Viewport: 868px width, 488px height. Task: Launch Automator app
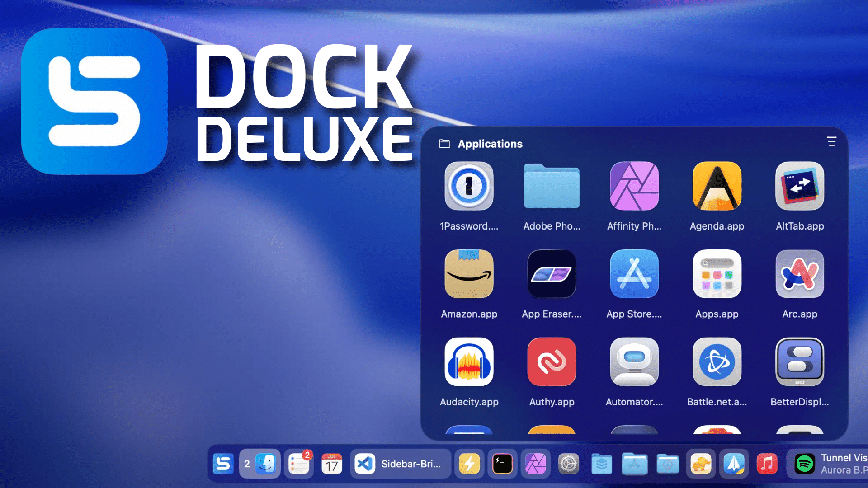(x=634, y=362)
